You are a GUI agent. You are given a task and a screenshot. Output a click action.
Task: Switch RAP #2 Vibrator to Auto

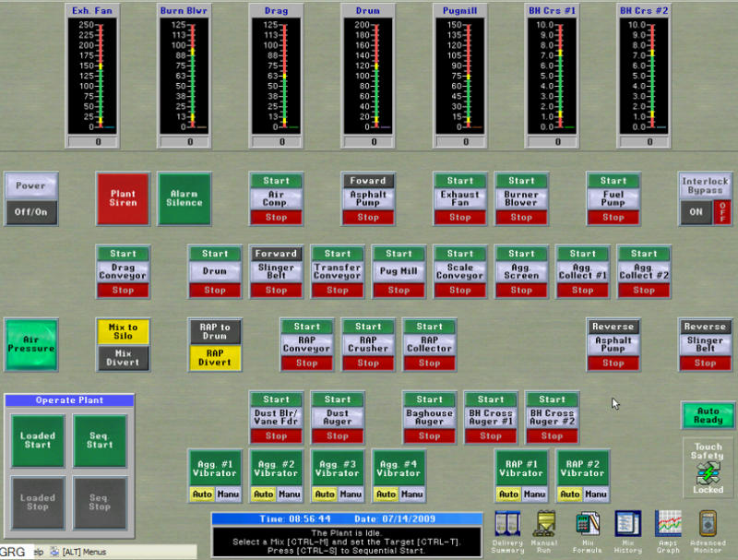[569, 494]
